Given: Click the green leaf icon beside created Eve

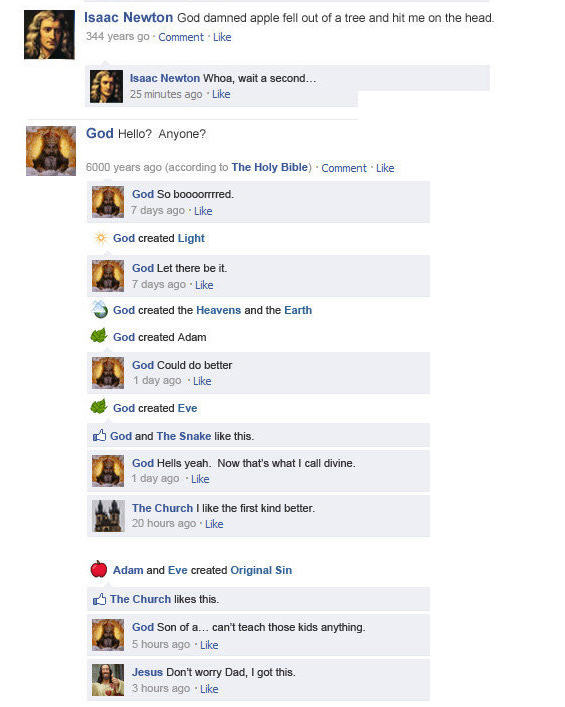Looking at the screenshot, I should coord(99,407).
